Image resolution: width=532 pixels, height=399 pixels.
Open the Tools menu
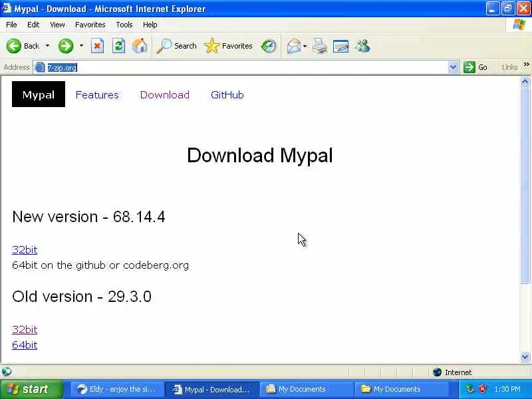pyautogui.click(x=124, y=25)
